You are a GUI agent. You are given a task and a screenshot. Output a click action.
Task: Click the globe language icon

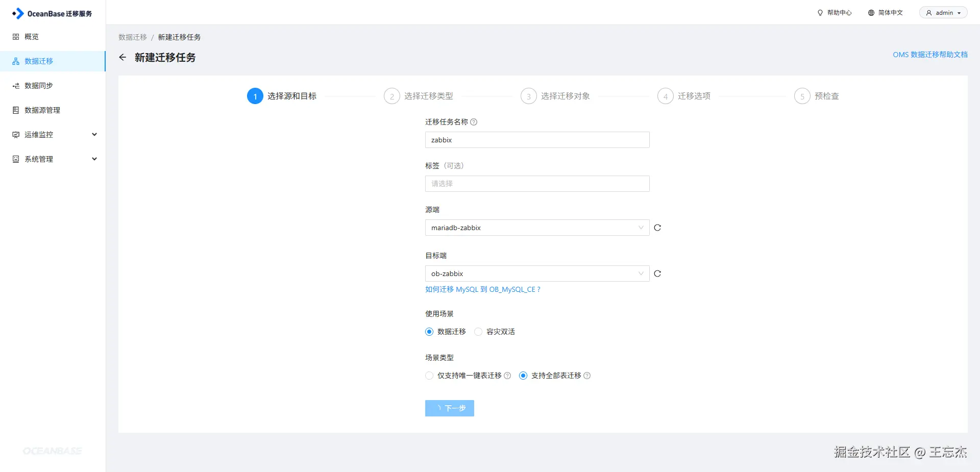871,13
